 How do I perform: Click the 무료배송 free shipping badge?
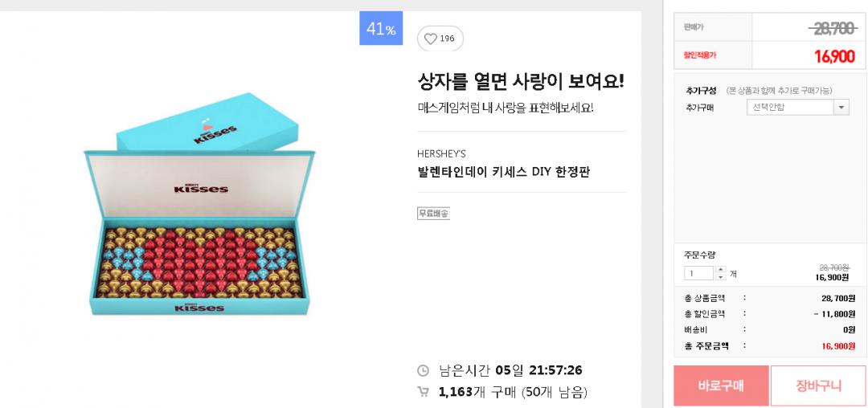point(433,214)
